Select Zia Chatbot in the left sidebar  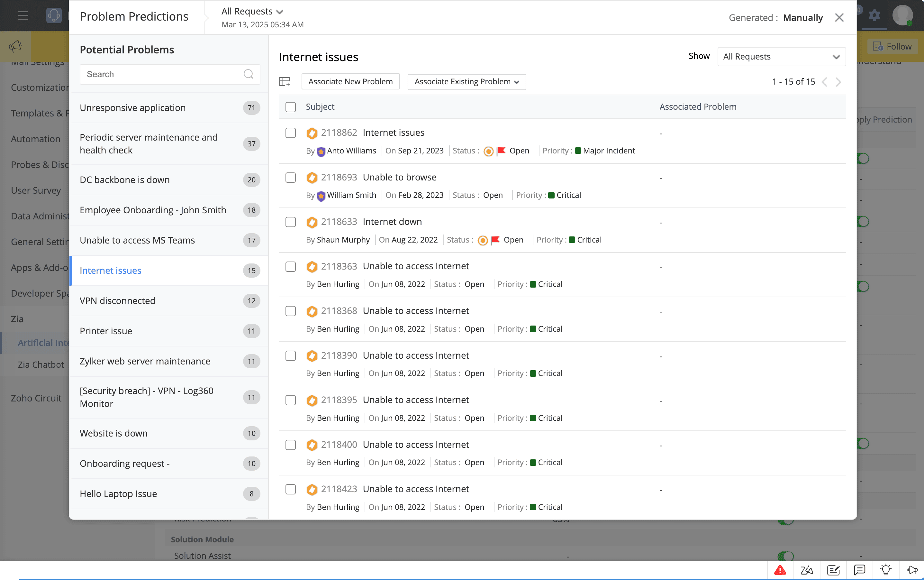[x=41, y=364]
